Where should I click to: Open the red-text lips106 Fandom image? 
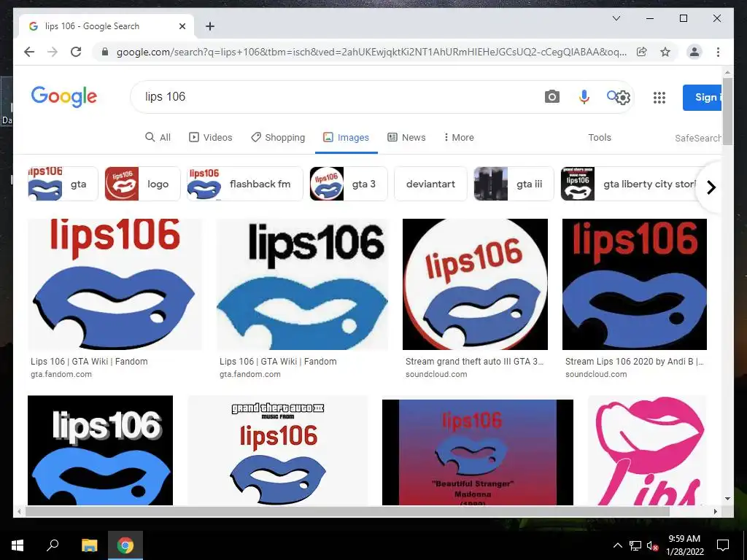(x=115, y=284)
